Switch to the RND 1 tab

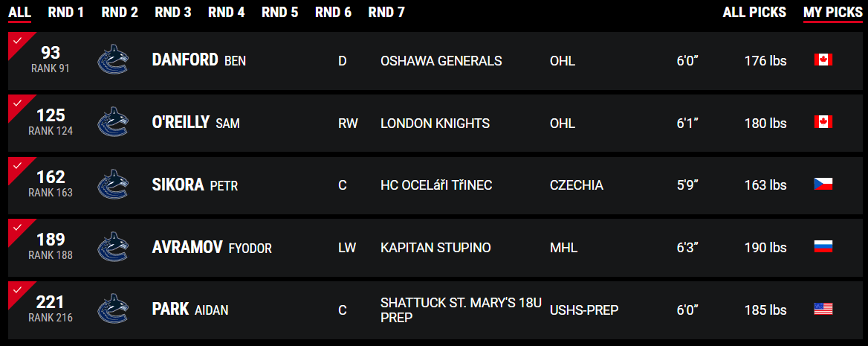(66, 12)
